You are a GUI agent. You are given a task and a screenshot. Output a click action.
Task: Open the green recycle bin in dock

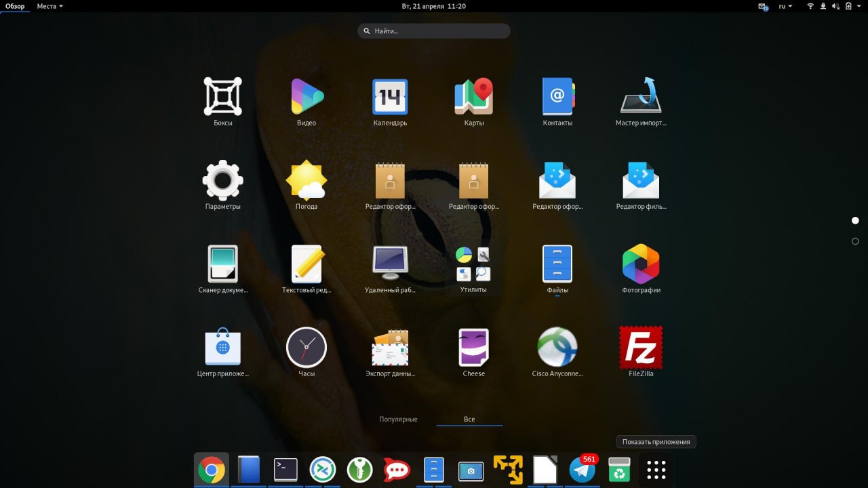(x=619, y=470)
